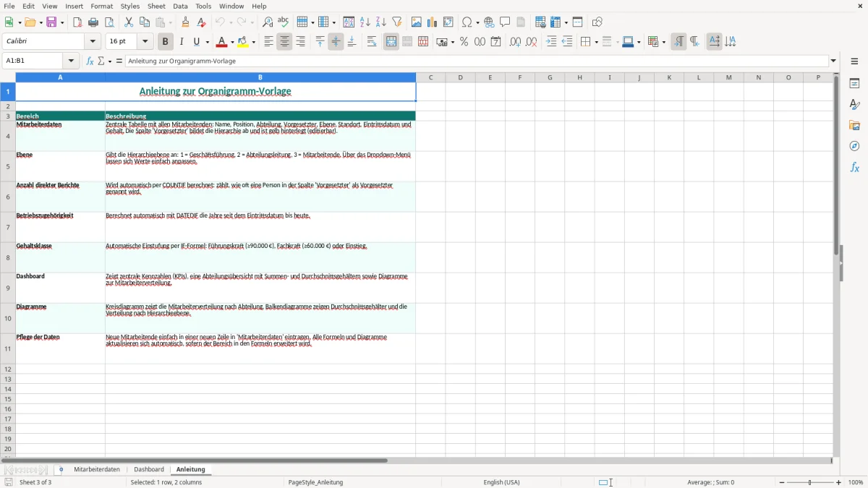Open sidebar Styles panel icon
The width and height of the screenshot is (868, 488).
pyautogui.click(x=854, y=105)
